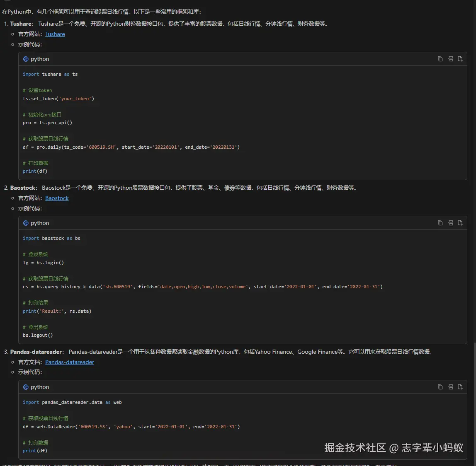Open the Pandas-datareader documentation link
The width and height of the screenshot is (476, 466).
tap(70, 362)
